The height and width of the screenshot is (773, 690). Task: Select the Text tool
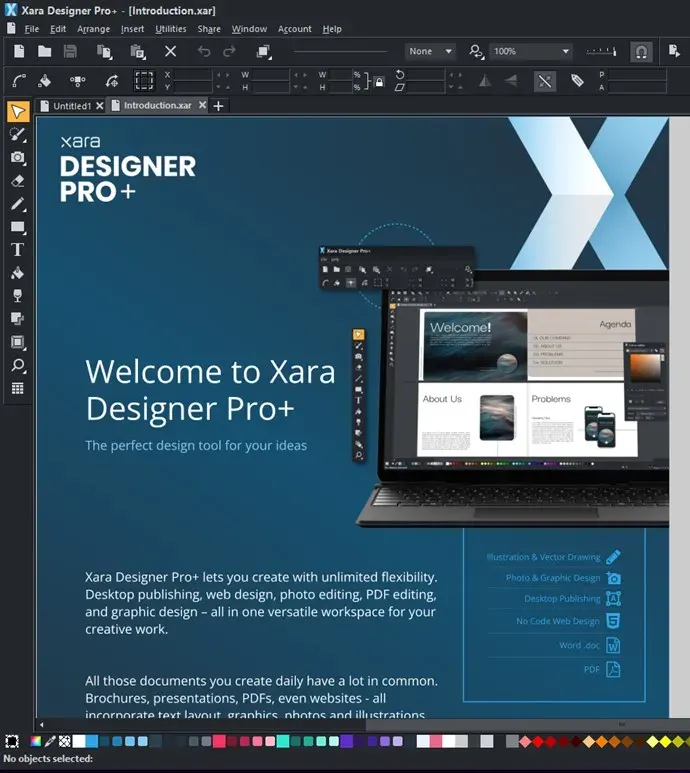point(18,249)
